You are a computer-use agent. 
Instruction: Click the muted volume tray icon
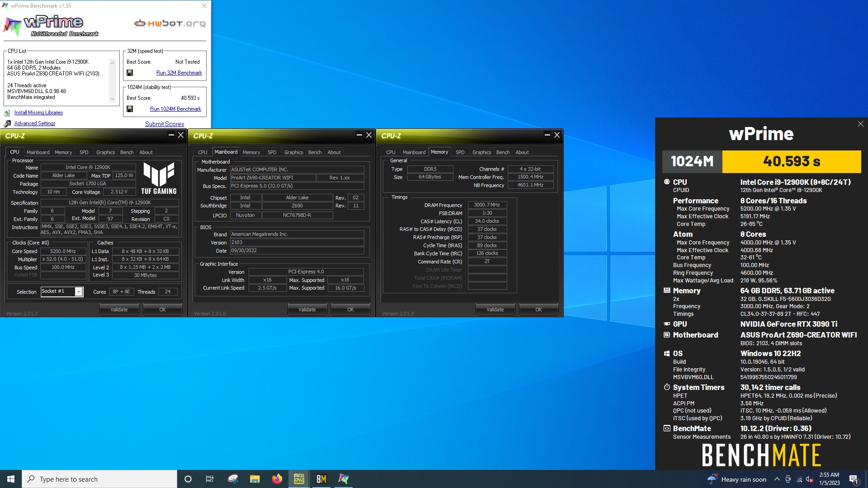point(810,479)
